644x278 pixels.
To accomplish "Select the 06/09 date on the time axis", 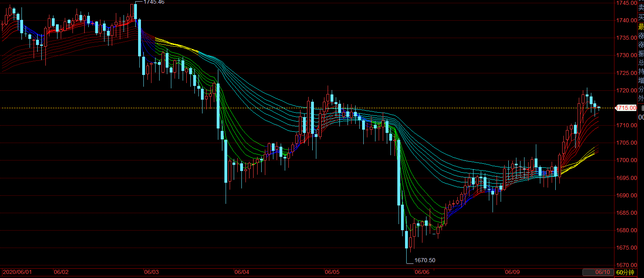I will pyautogui.click(x=512, y=272).
